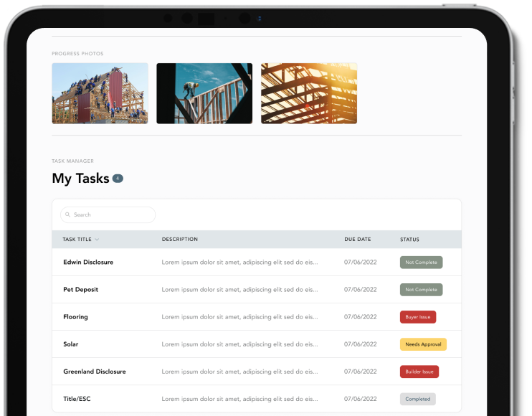532x416 pixels.
Task: Open the Edwin Disclosure task
Action: click(x=88, y=262)
